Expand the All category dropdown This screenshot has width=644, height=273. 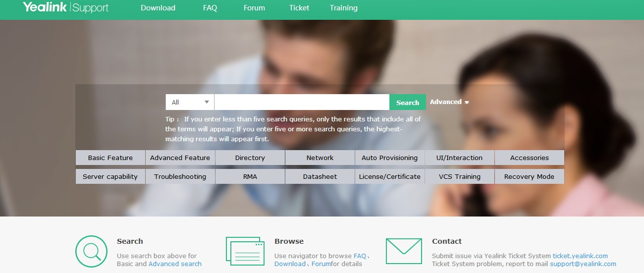(190, 102)
